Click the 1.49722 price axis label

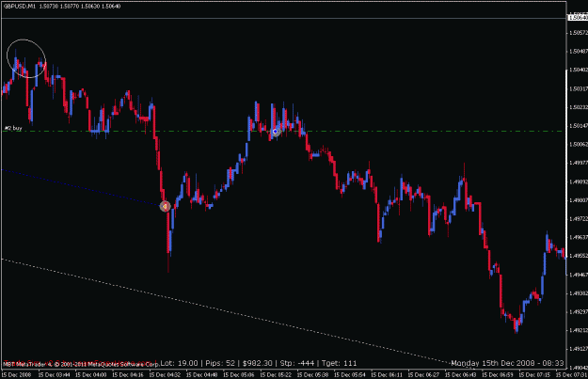coord(579,218)
